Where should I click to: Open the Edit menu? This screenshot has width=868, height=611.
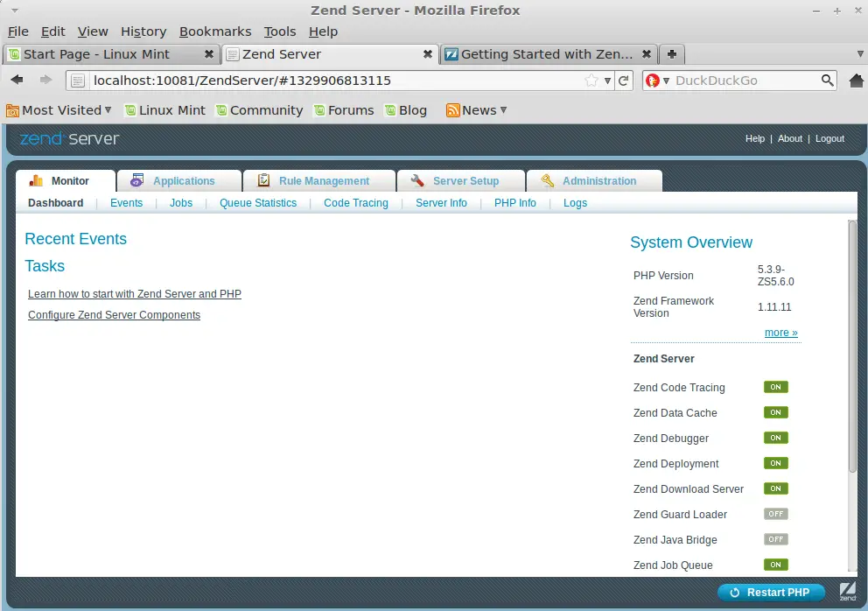click(53, 32)
